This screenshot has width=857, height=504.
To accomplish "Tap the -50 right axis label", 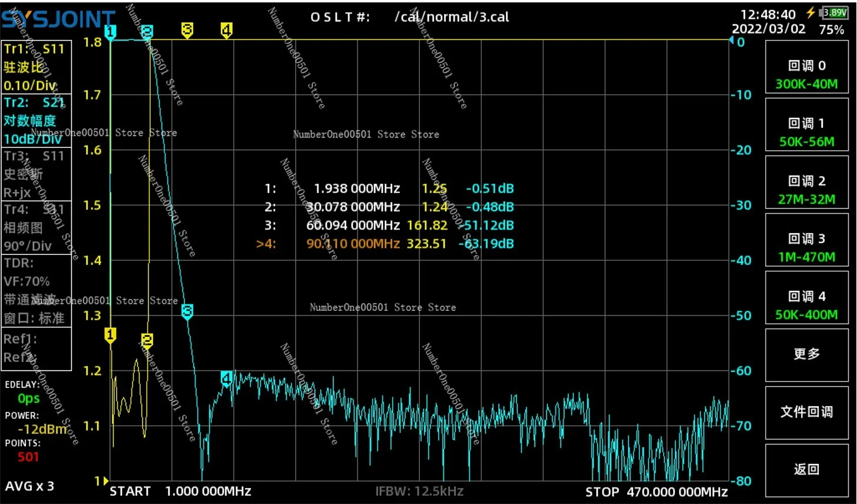I will 742,316.
